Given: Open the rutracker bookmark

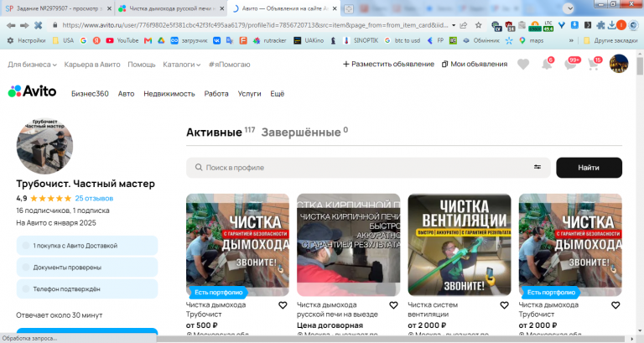Looking at the screenshot, I should tap(270, 40).
